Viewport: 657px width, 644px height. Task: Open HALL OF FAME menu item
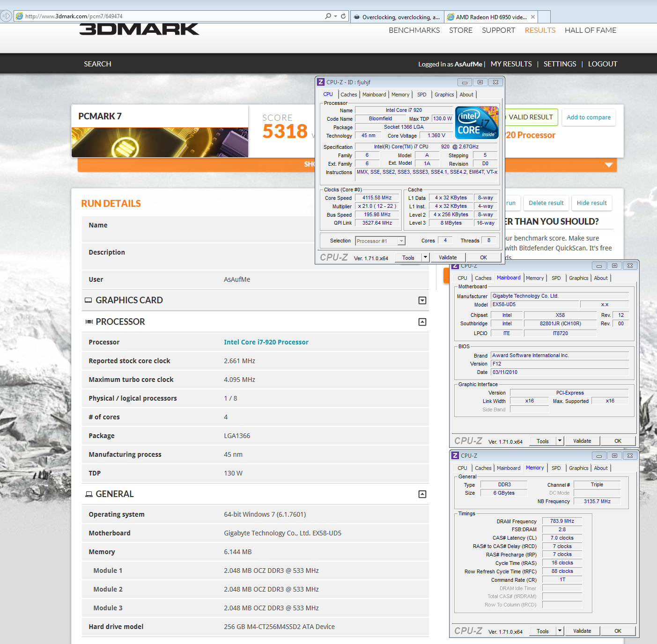coord(591,30)
